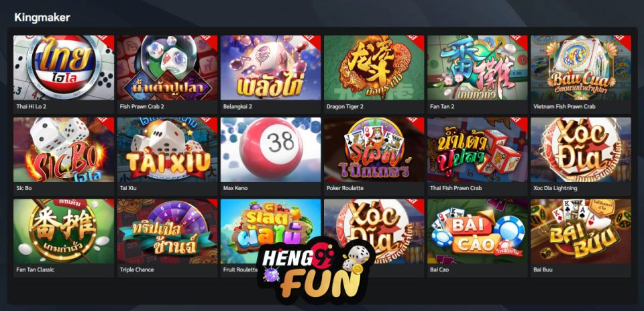This screenshot has height=311, width=644.
Task: Select the Fan Tan Classic thumbnail
Action: (x=64, y=231)
